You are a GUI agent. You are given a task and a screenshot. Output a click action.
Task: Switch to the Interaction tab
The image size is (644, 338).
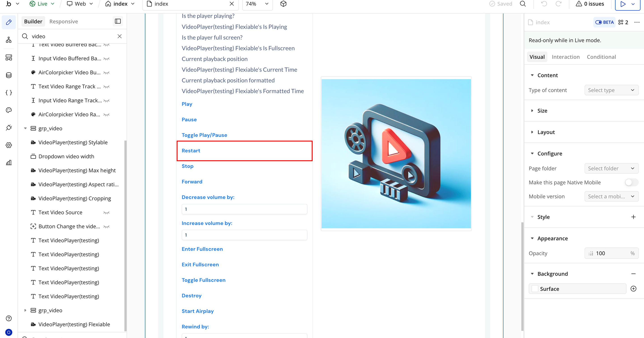[566, 57]
